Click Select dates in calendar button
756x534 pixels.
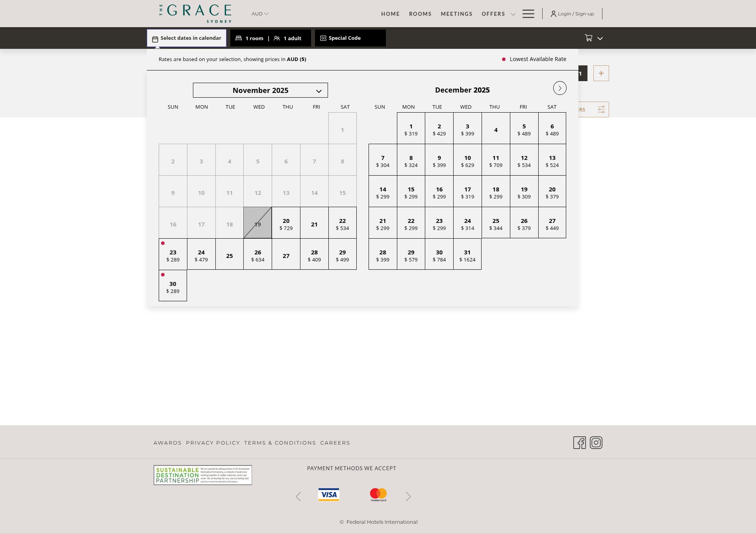point(187,38)
